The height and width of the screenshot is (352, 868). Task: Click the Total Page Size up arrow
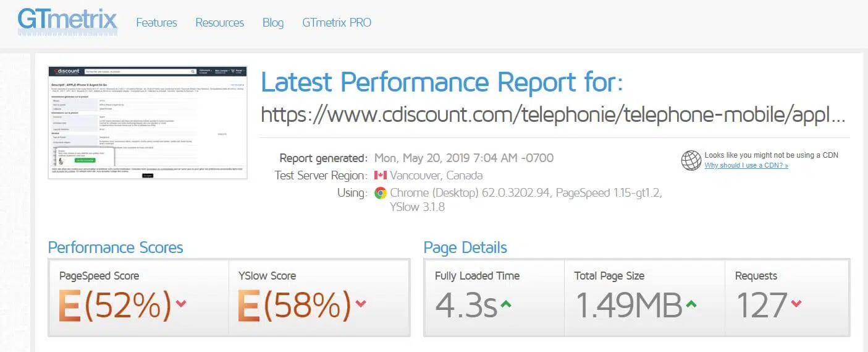[691, 304]
